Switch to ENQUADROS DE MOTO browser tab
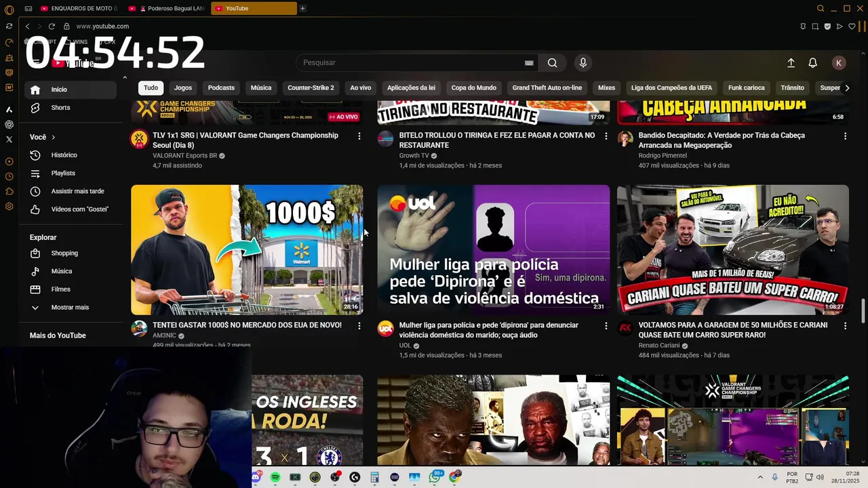This screenshot has height=488, width=868. (81, 8)
